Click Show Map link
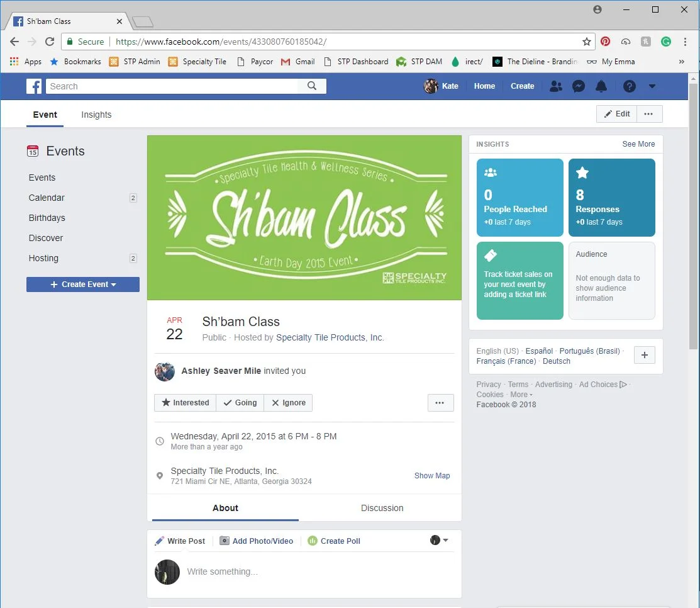 click(432, 475)
